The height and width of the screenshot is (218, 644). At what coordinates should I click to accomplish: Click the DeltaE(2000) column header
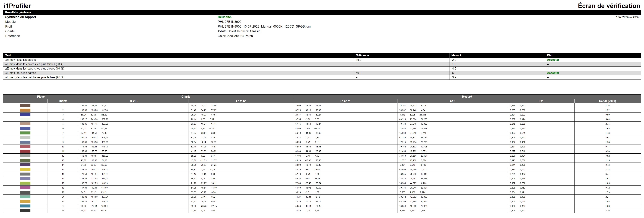coord(607,101)
